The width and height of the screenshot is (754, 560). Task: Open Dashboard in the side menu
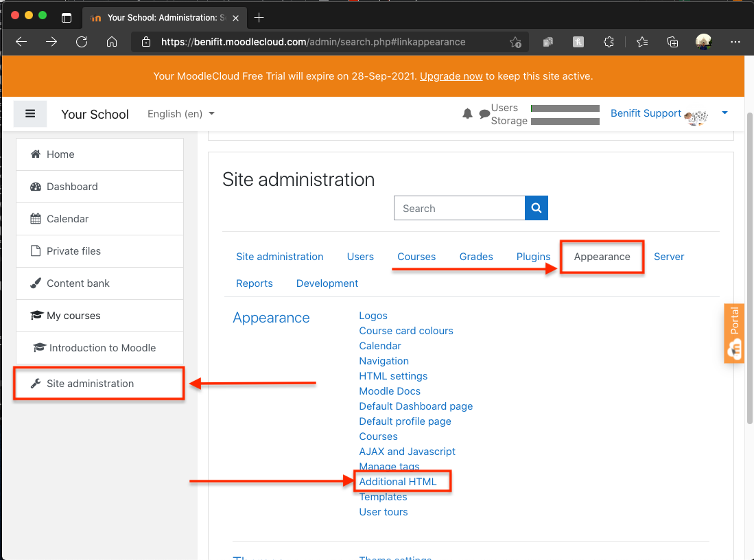[99, 187]
